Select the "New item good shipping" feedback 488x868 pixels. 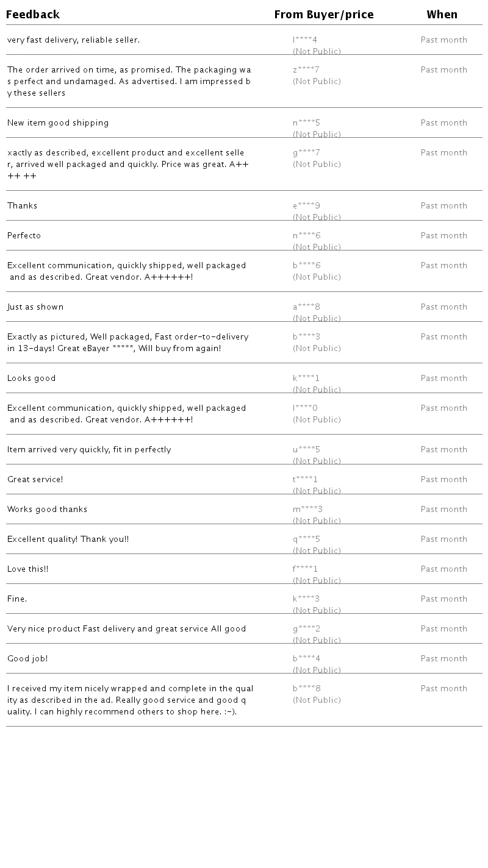[x=58, y=123]
